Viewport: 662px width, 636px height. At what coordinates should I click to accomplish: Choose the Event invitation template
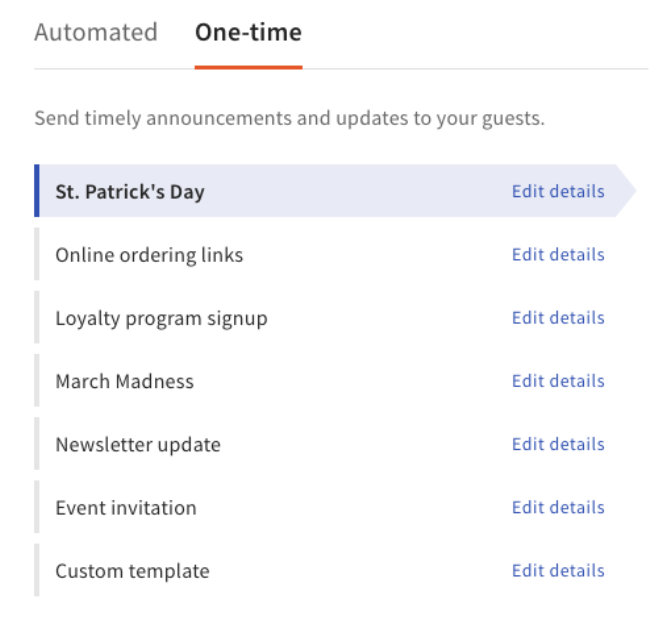(126, 507)
